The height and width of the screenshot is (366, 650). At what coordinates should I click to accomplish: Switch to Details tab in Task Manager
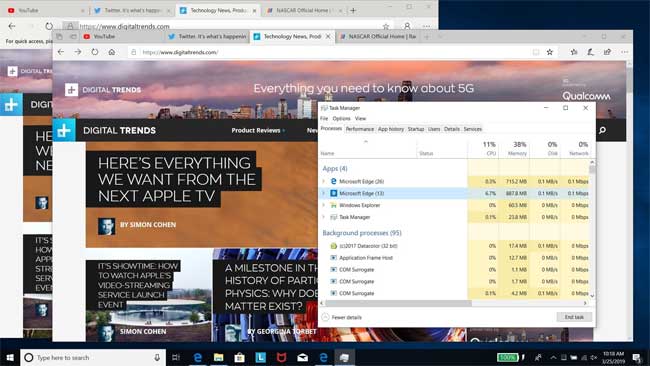(x=451, y=129)
